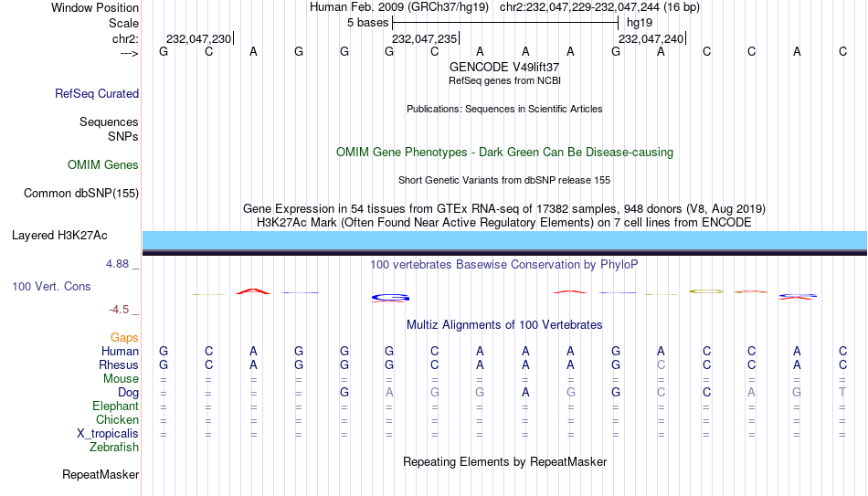Click the GTEx Gene Expression track title
The width and height of the screenshot is (868, 496).
[504, 208]
